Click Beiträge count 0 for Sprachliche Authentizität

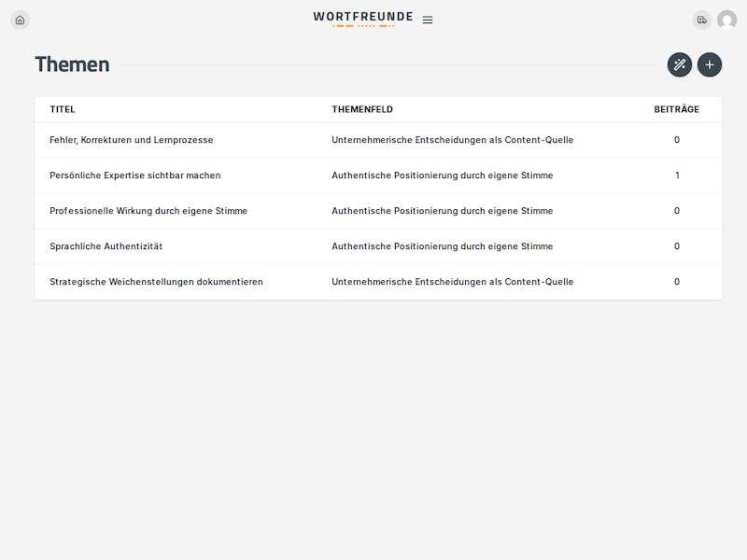[677, 246]
